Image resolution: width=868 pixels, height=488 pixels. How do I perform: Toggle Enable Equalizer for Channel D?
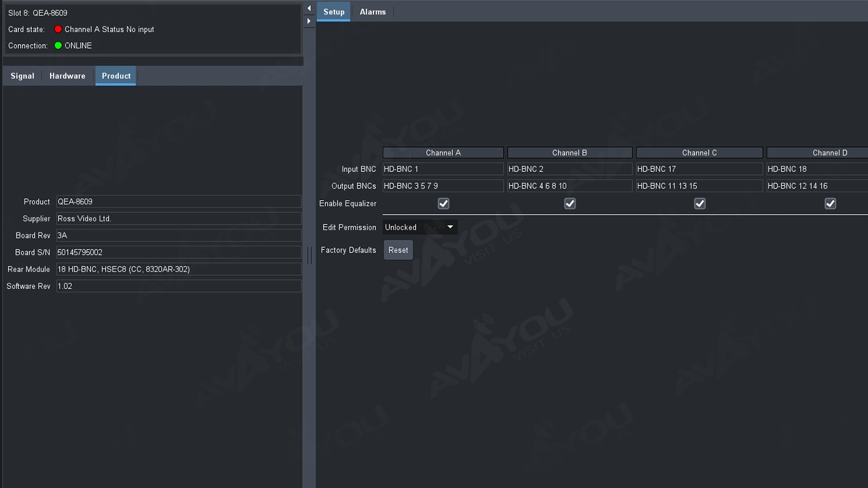click(830, 204)
